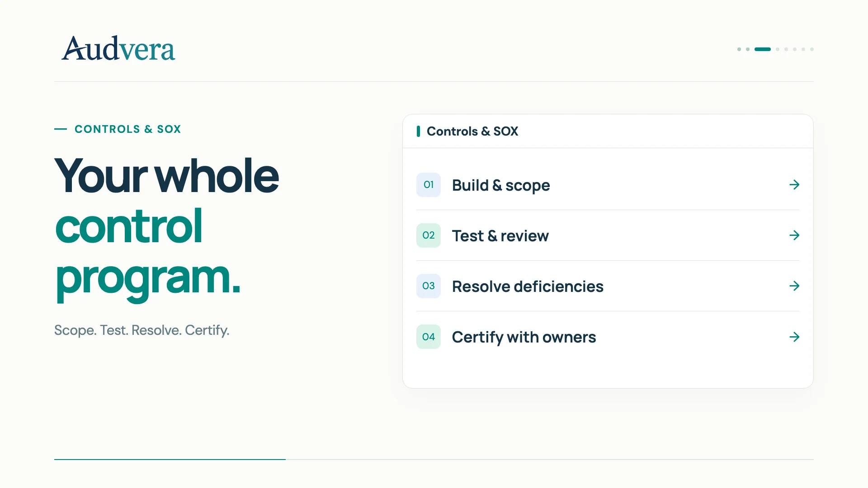Viewport: 868px width, 488px height.
Task: Click the 'Scope. Test. Resolve. Certify.' tagline
Action: pos(142,330)
